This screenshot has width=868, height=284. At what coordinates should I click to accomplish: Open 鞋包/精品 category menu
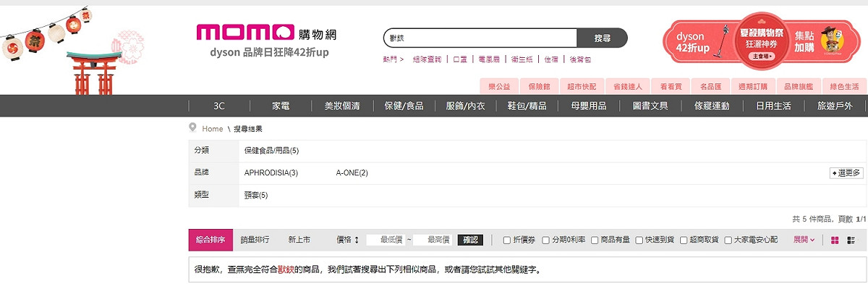coord(527,106)
